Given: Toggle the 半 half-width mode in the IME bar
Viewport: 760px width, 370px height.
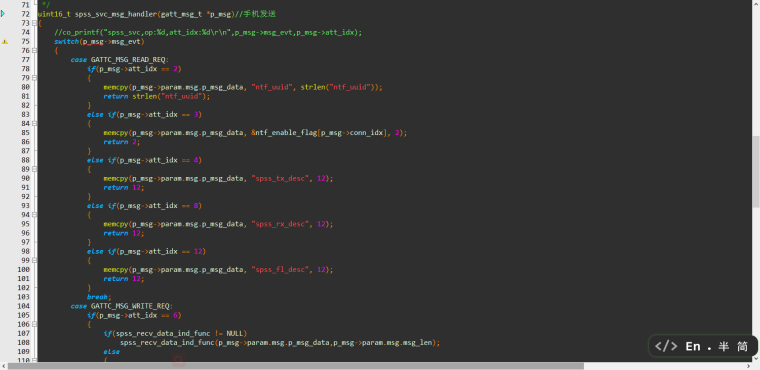Looking at the screenshot, I should pos(724,346).
